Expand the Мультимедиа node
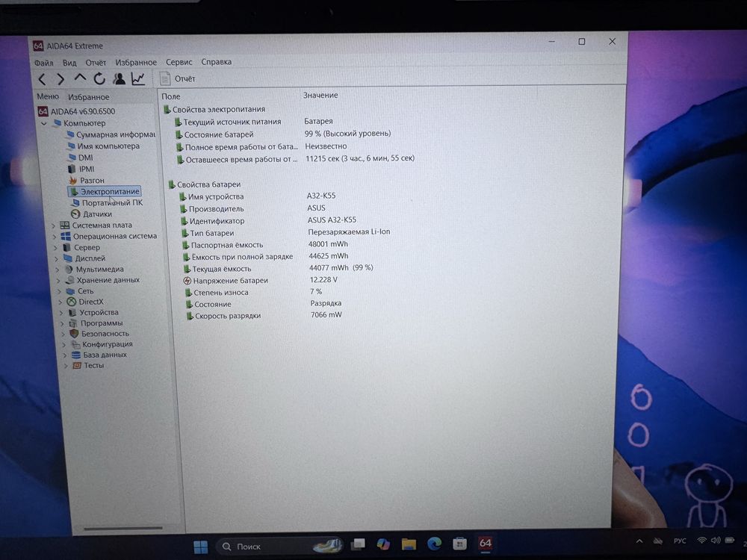 click(58, 270)
